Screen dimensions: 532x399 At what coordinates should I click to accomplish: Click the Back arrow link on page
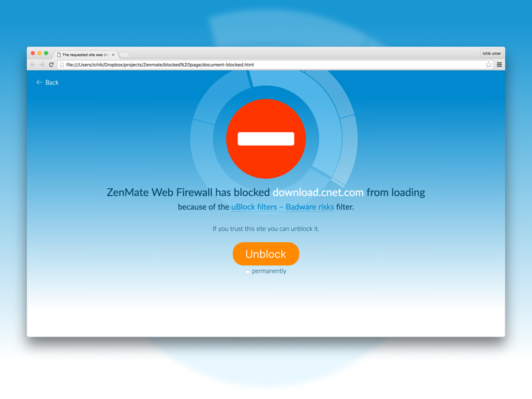[x=47, y=82]
